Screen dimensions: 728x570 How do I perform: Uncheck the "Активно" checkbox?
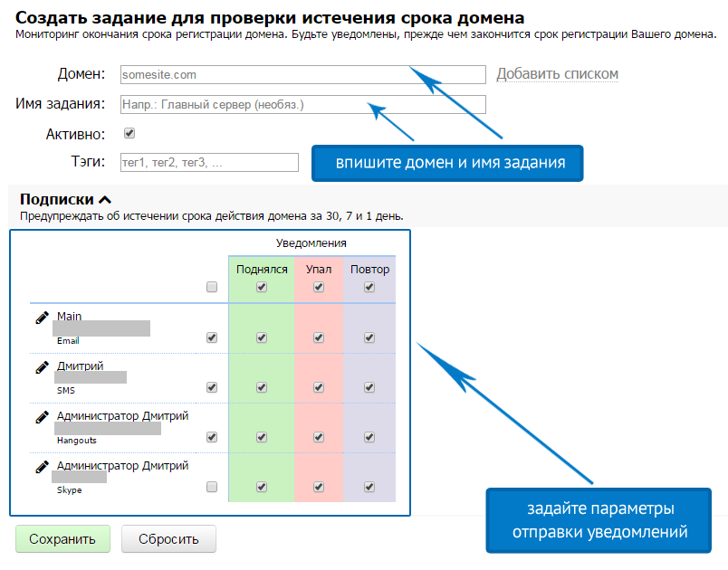coord(129,132)
